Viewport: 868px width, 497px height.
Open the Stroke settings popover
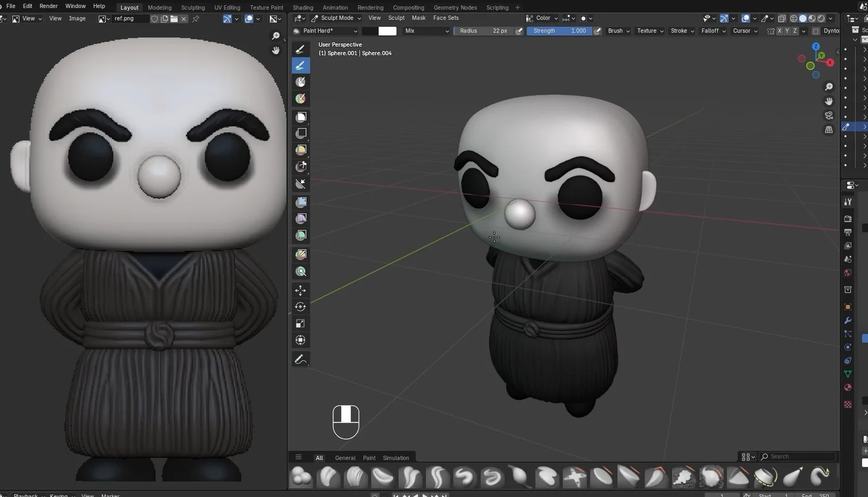682,31
